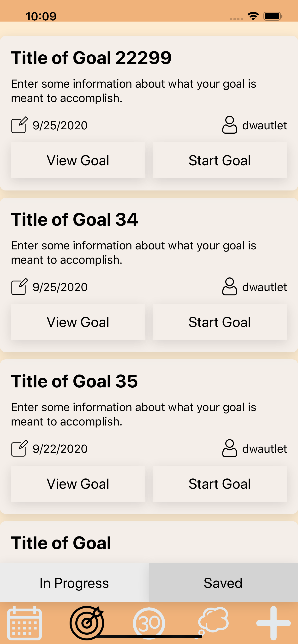Image resolution: width=298 pixels, height=644 pixels.
Task: Tap user icon on Goal 34
Action: (x=229, y=287)
